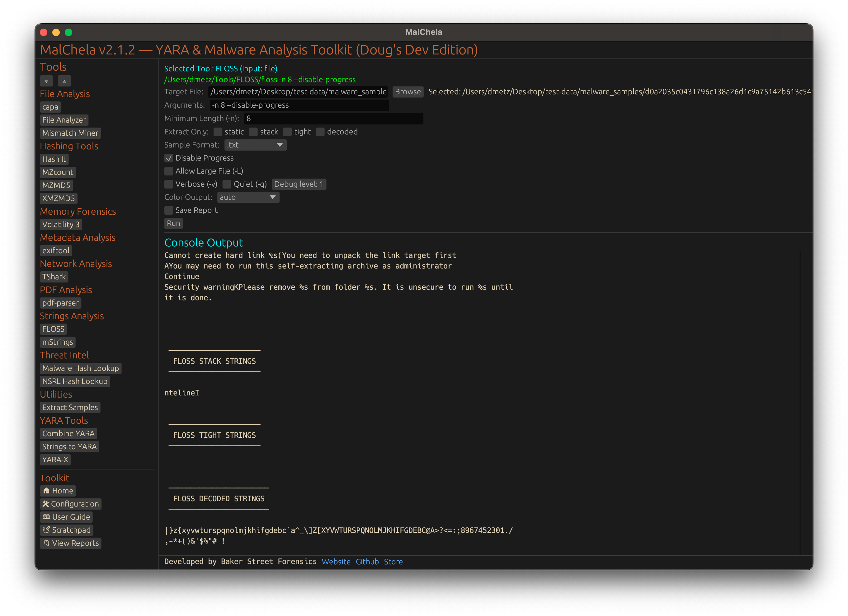This screenshot has height=616, width=848.
Task: Open the capa tool
Action: point(50,107)
